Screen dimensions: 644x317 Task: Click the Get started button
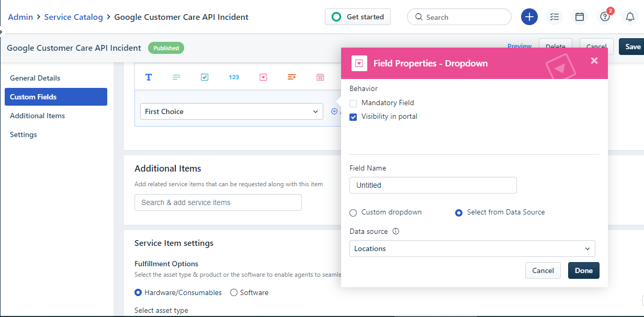coord(358,17)
